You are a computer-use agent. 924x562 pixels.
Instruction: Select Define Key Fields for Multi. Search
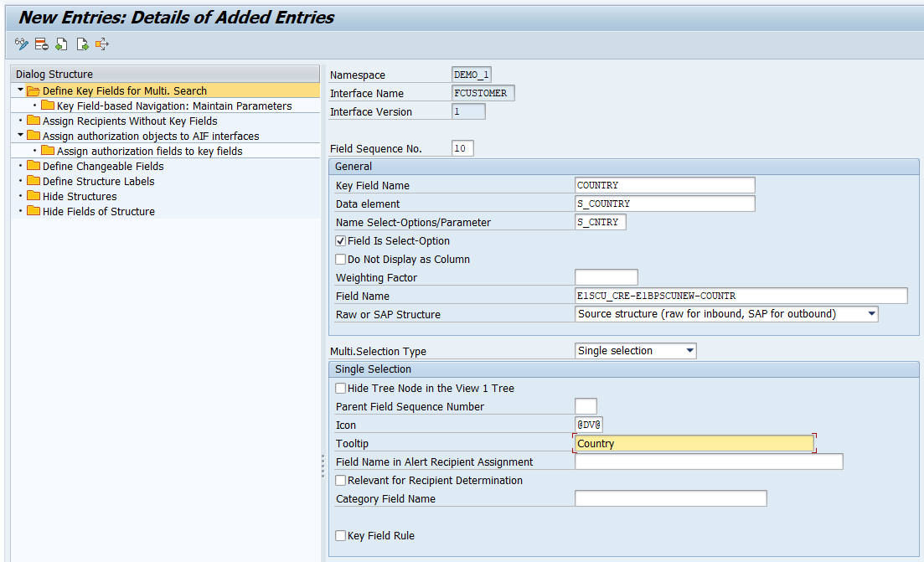(124, 90)
